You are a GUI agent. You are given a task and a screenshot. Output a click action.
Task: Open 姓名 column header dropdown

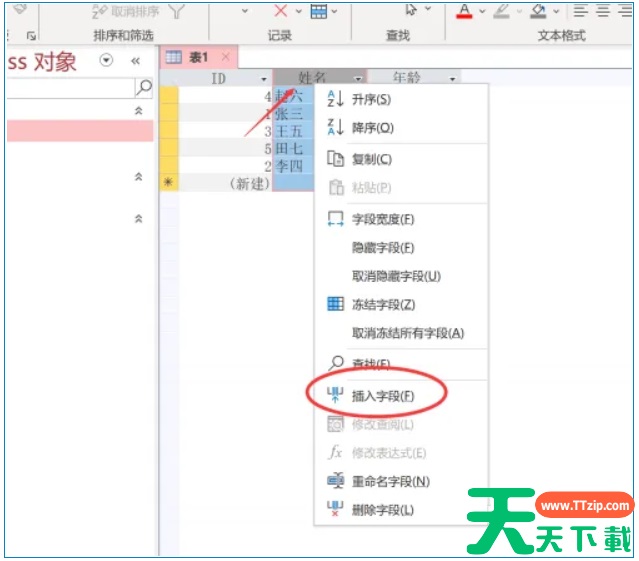click(x=358, y=78)
